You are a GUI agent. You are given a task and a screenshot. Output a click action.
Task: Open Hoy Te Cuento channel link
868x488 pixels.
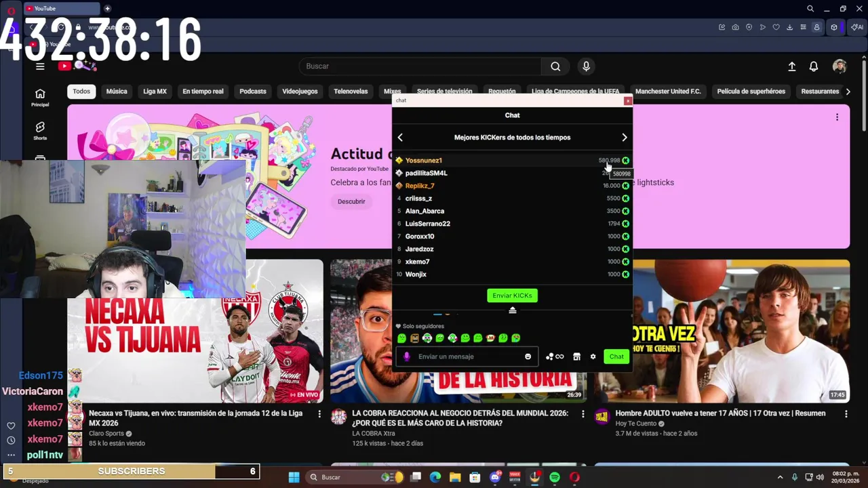click(x=636, y=424)
